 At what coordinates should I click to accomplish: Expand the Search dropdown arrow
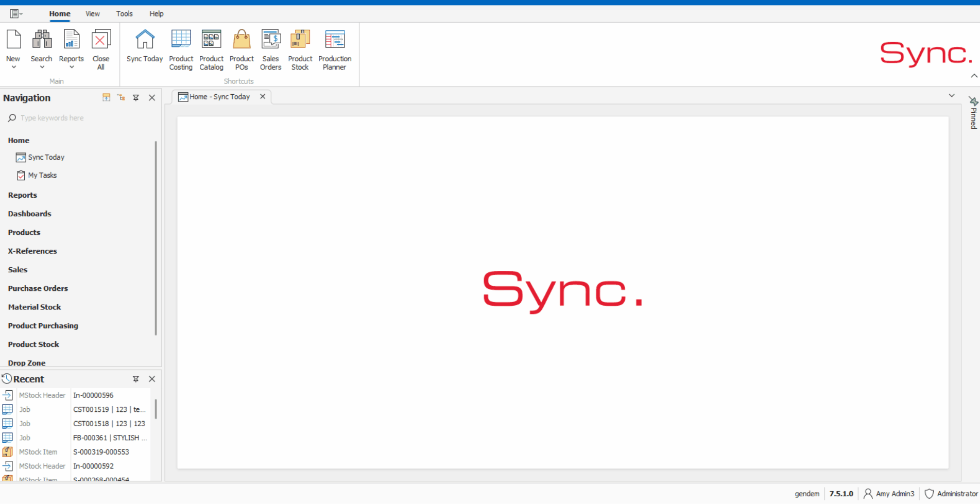coord(42,67)
